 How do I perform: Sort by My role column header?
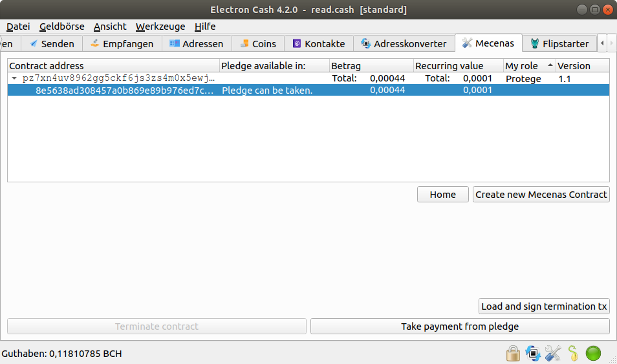point(529,66)
